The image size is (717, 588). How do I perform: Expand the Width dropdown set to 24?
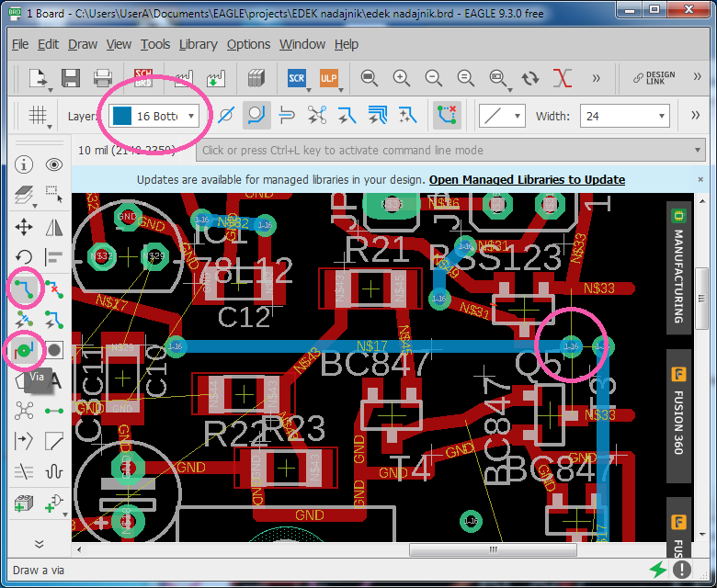(625, 116)
